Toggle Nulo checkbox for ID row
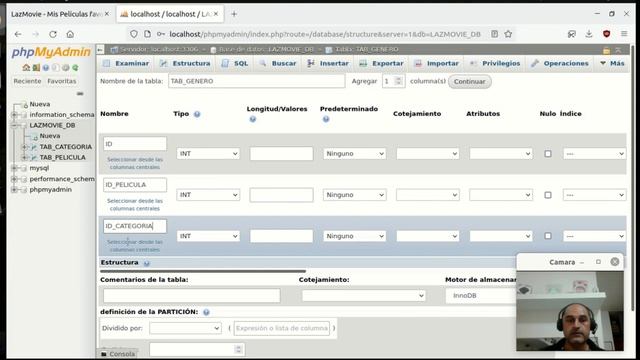Image resolution: width=640 pixels, height=360 pixels. [x=548, y=154]
